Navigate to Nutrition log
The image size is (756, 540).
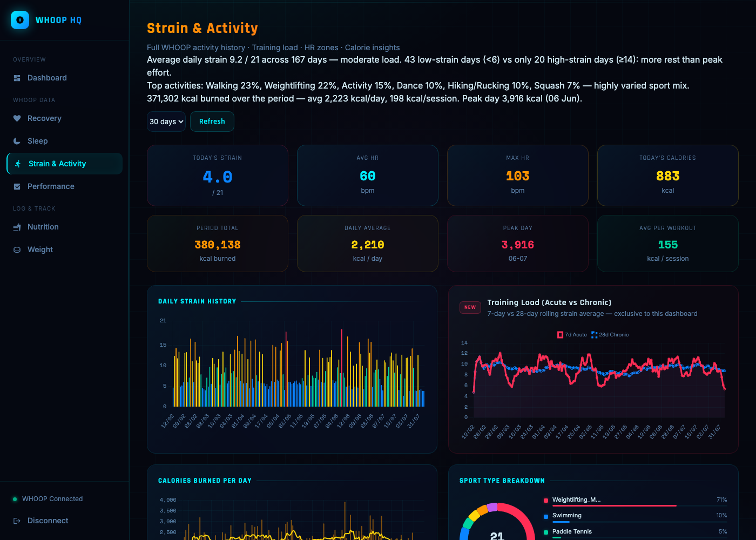pyautogui.click(x=65, y=227)
